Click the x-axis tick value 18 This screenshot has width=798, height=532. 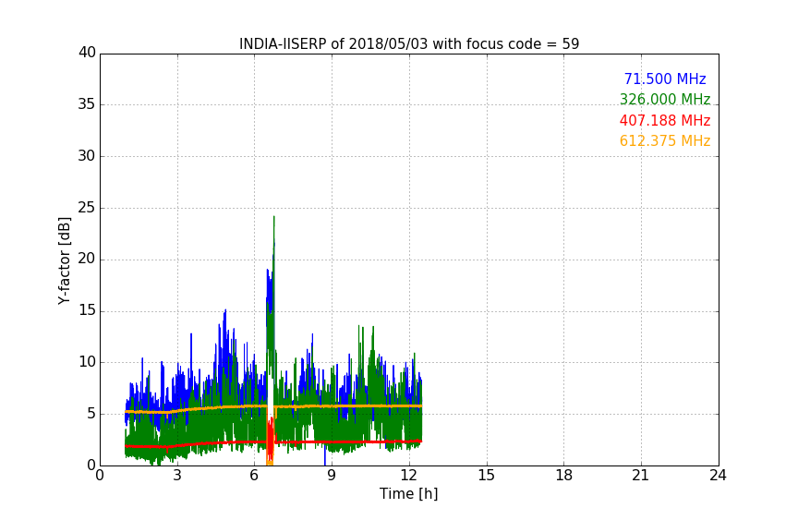564,476
